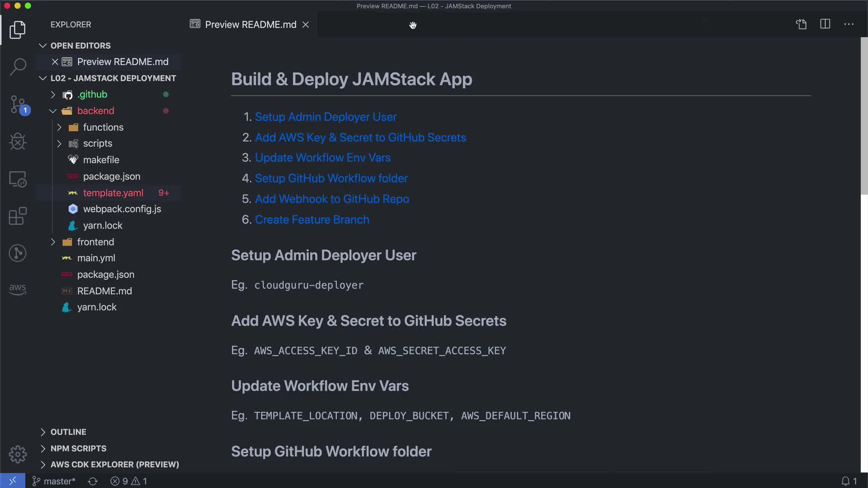This screenshot has width=868, height=488.
Task: Open the Remote Explorer view
Action: click(x=18, y=179)
